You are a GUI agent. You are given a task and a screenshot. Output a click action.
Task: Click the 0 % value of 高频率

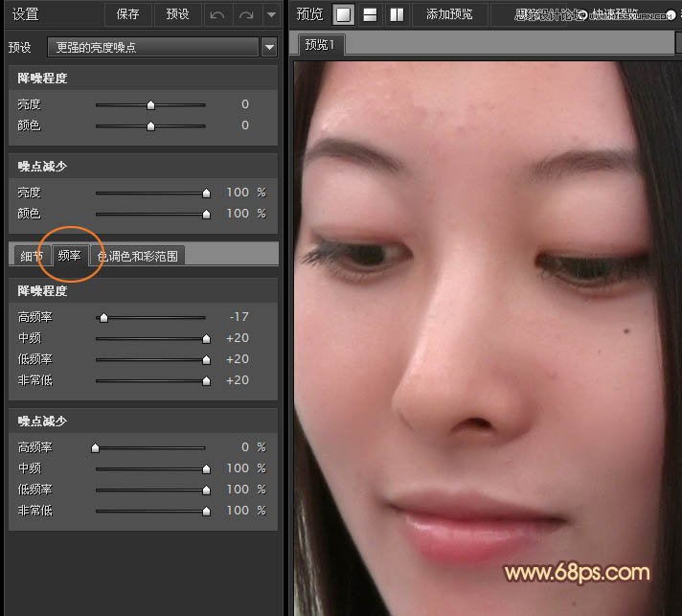tap(254, 446)
